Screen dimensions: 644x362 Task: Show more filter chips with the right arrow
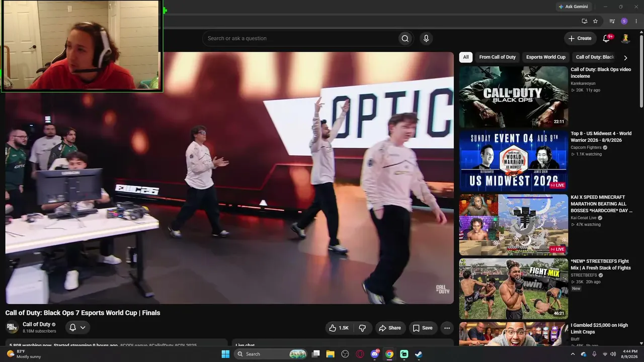click(x=625, y=57)
